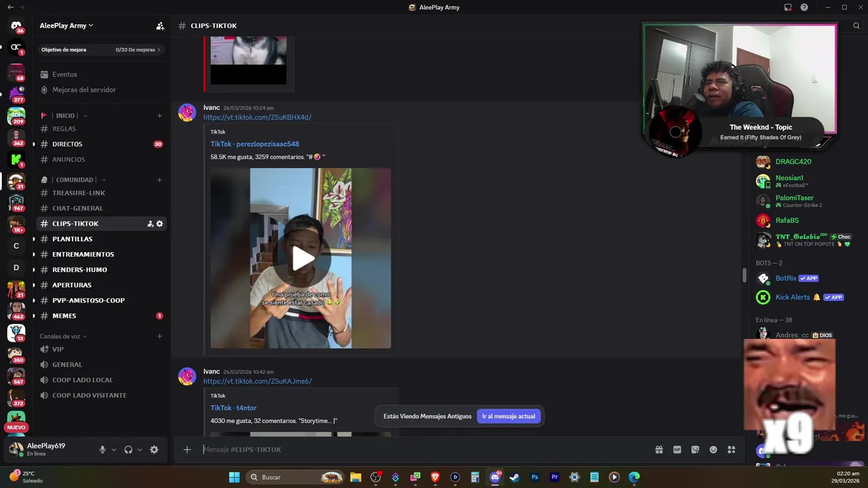
Task: Open Brave browser from the taskbar
Action: pyautogui.click(x=435, y=477)
